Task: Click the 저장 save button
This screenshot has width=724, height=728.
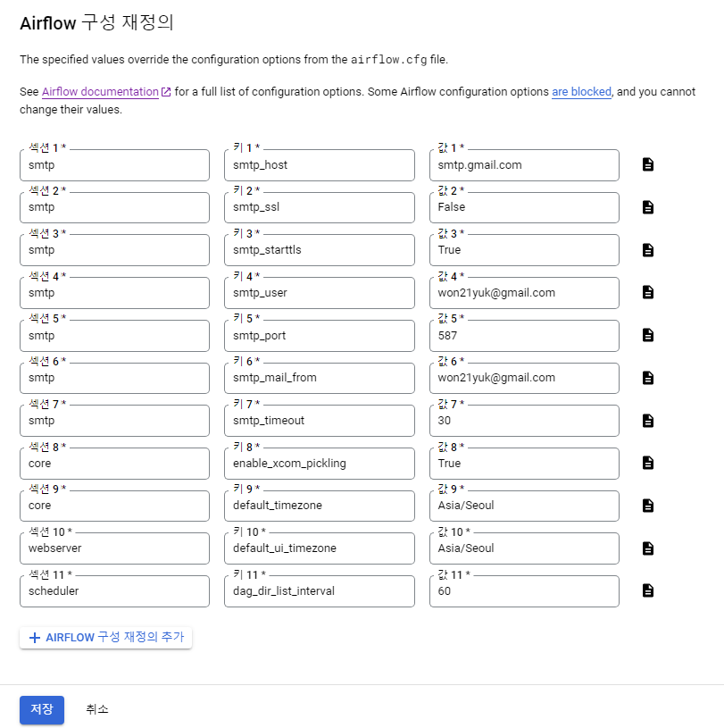Action: pyautogui.click(x=41, y=709)
